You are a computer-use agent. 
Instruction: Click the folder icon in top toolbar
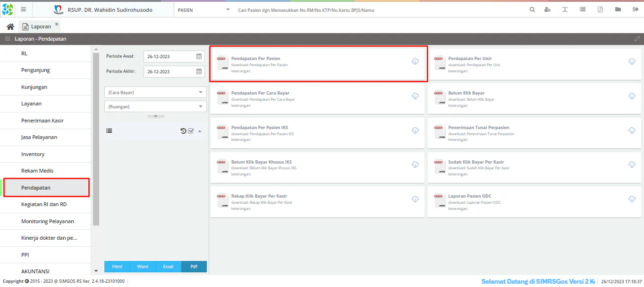pyautogui.click(x=618, y=9)
